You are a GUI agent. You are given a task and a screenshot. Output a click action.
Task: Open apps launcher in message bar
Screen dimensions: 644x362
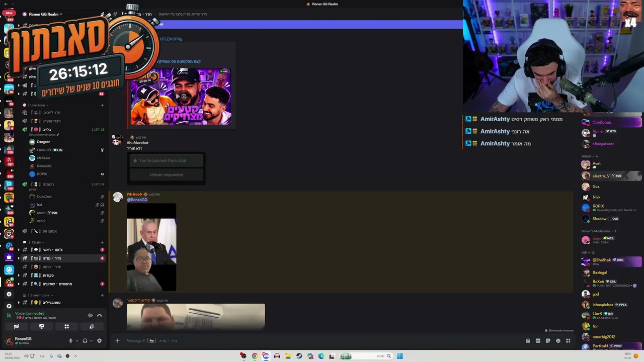pos(568,341)
